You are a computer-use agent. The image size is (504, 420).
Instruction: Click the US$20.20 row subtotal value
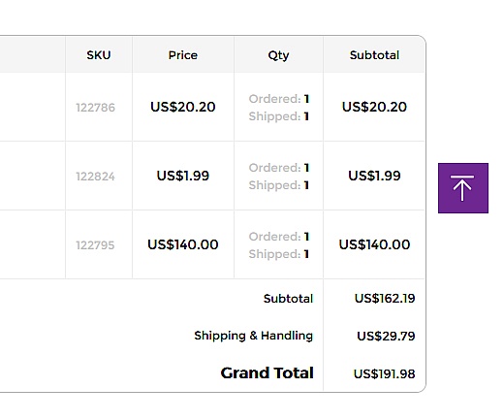(x=374, y=107)
